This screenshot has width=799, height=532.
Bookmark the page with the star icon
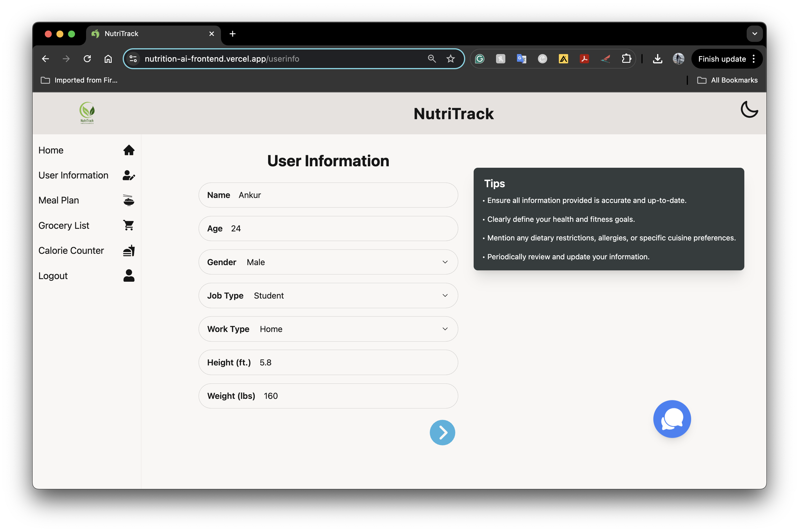(x=450, y=59)
